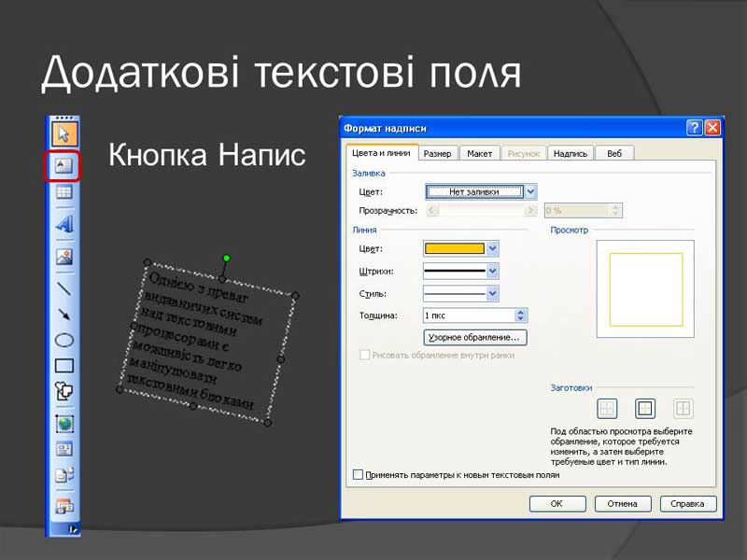This screenshot has height=560, width=747.
Task: Click the Узорное обрамление button
Action: [x=475, y=337]
